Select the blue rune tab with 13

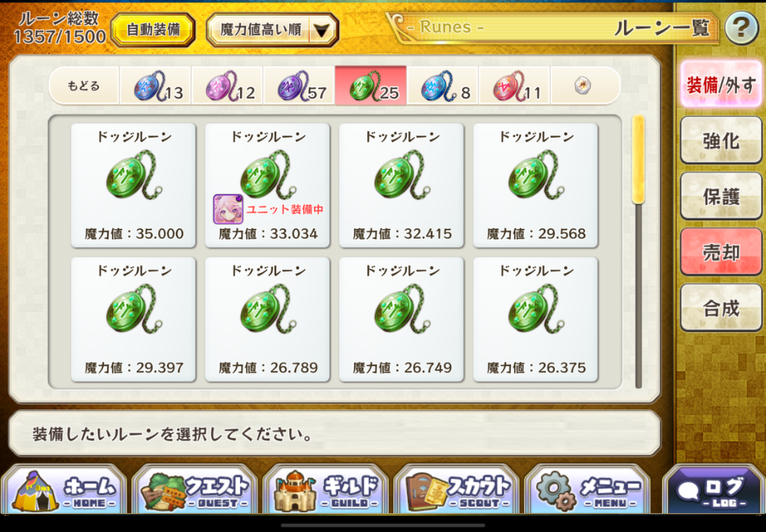coord(156,86)
